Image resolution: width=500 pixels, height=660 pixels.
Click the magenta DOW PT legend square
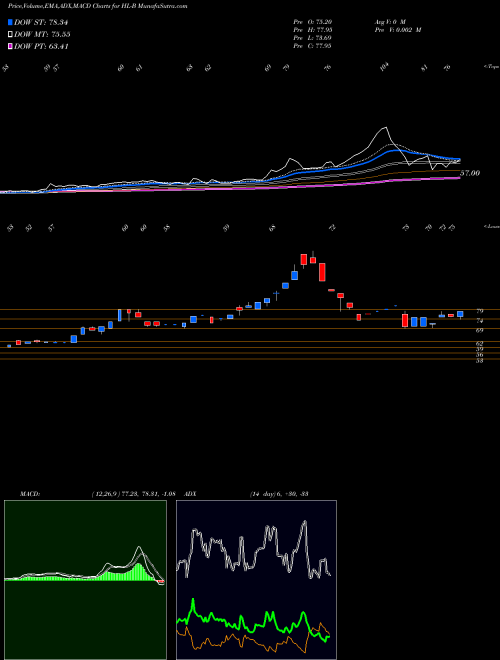(x=10, y=46)
